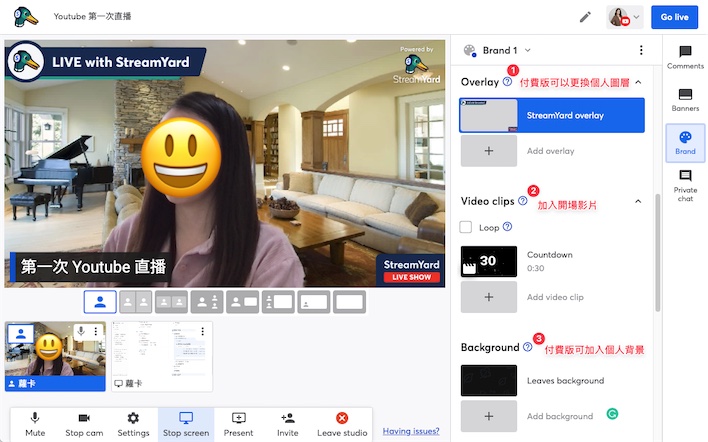
Task: Open the Having issues? link
Action: [x=411, y=431]
